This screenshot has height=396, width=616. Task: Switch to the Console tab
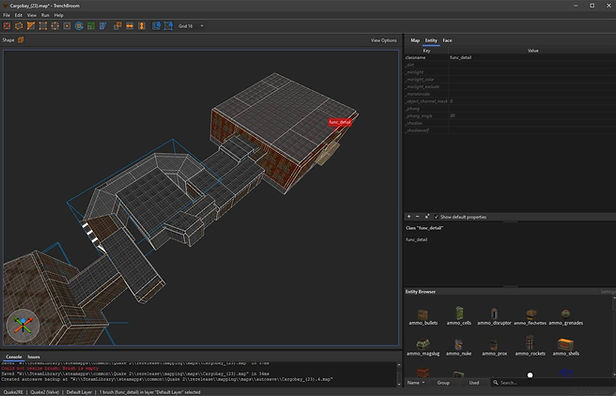tap(14, 357)
